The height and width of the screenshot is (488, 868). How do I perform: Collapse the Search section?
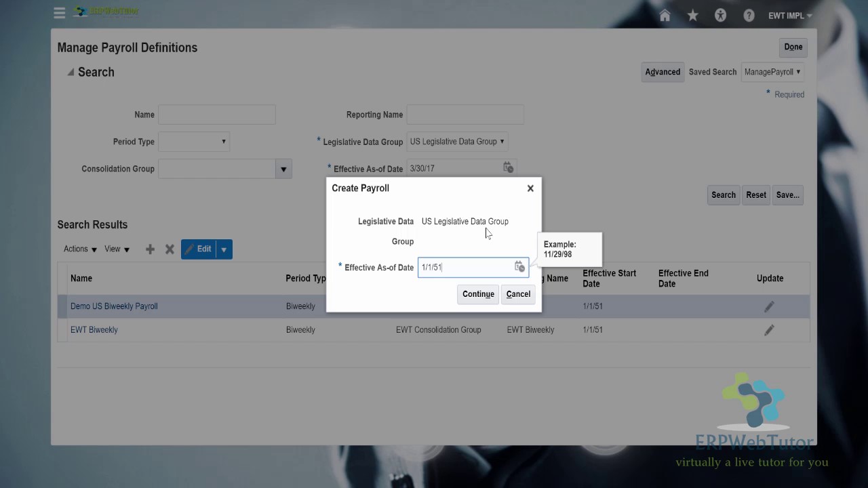[x=71, y=72]
